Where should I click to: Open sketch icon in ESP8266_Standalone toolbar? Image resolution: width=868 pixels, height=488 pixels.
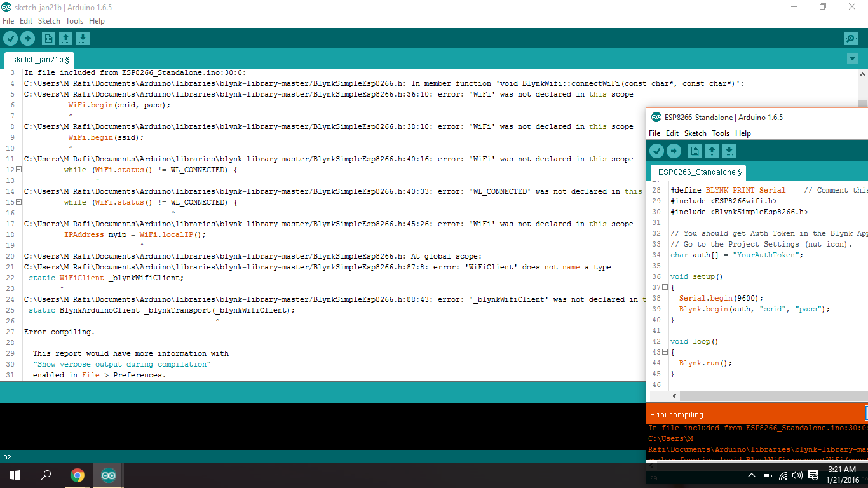pyautogui.click(x=712, y=151)
